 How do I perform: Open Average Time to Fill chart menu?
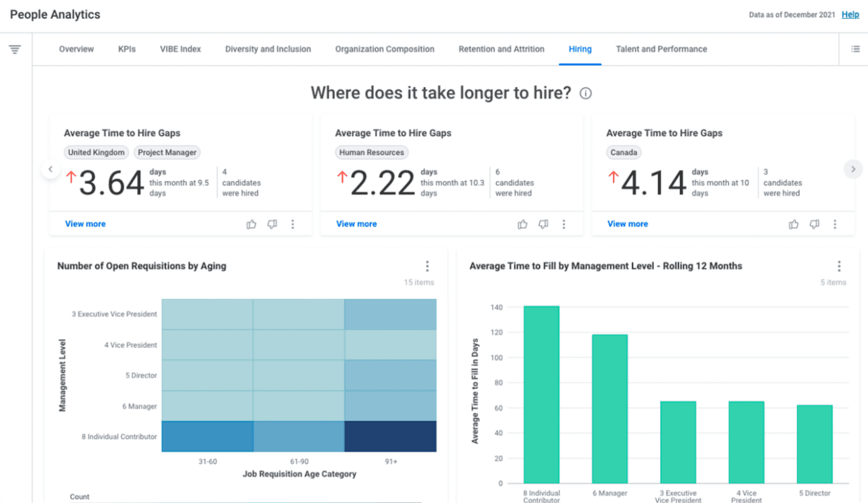839,266
